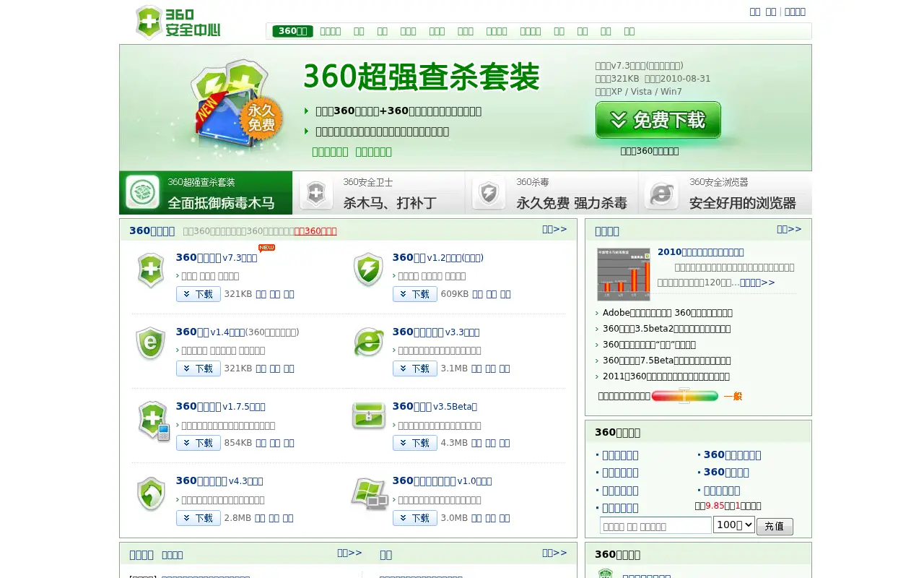Click the green browser e icon beside v3.3
The width and height of the screenshot is (924, 578).
pyautogui.click(x=368, y=342)
